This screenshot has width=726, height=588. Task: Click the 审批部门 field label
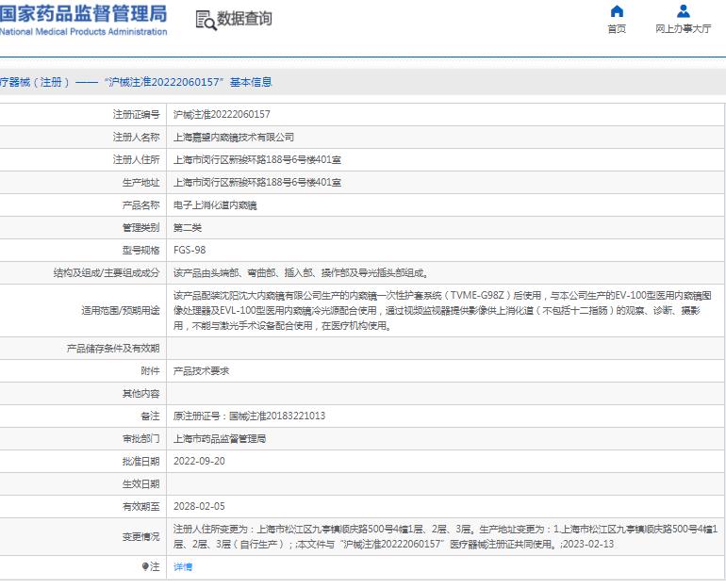point(140,438)
